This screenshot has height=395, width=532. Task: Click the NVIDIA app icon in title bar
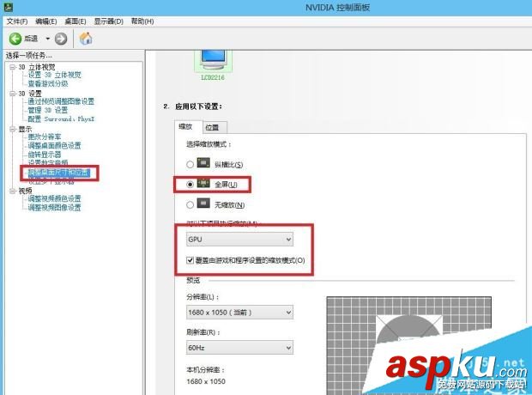click(x=8, y=7)
